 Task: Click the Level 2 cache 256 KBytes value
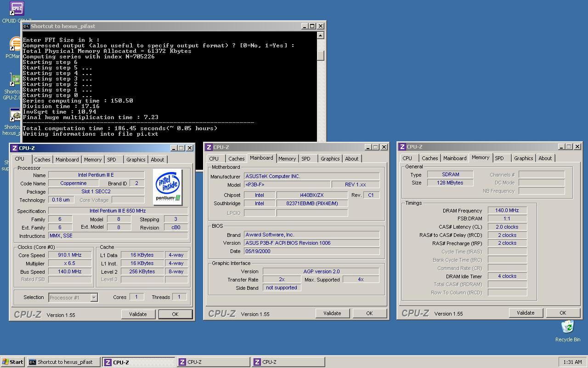[x=142, y=271]
